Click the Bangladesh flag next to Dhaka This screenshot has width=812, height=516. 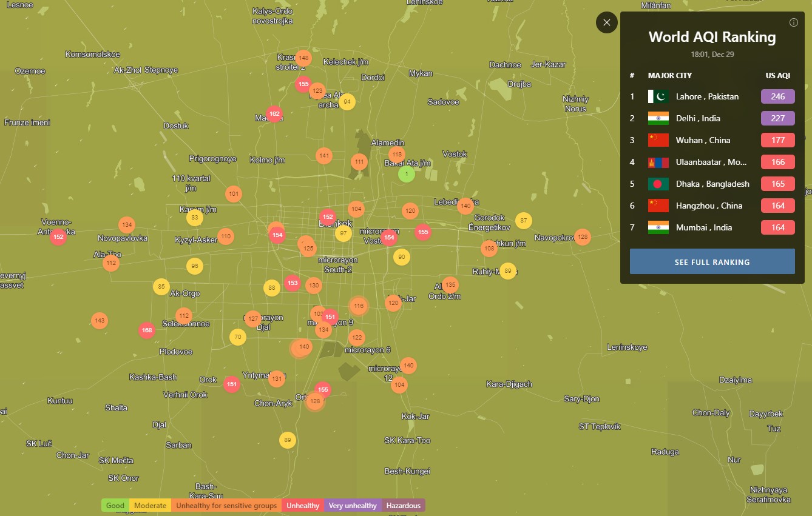click(x=658, y=184)
